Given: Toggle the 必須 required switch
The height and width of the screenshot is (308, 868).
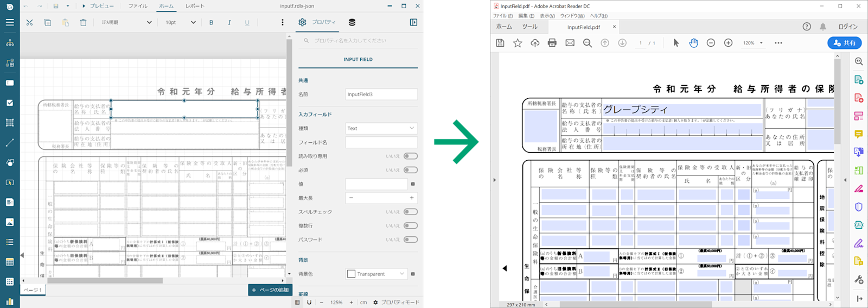Looking at the screenshot, I should coord(411,170).
